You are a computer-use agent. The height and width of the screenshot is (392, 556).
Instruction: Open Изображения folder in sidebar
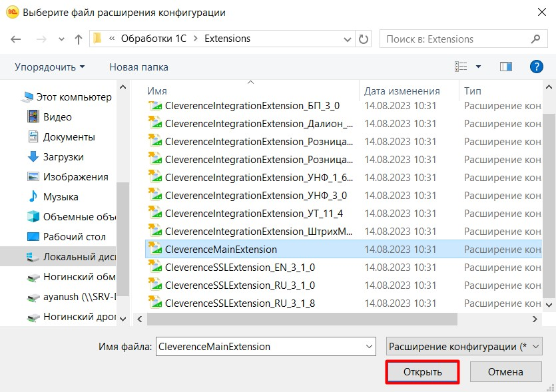[68, 177]
